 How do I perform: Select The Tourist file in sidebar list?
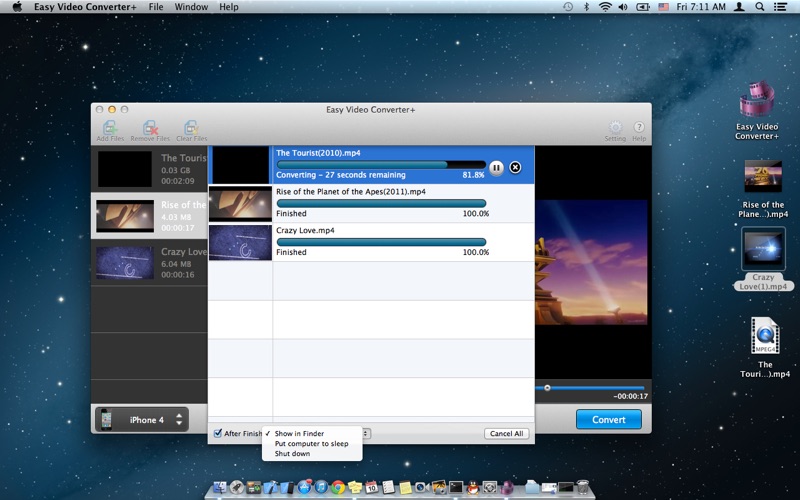[x=149, y=169]
